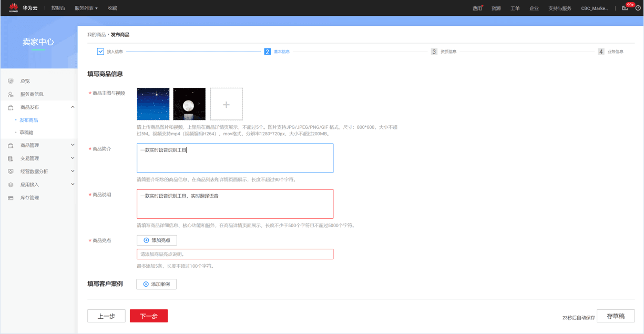Screen dimensions: 644x334
Task: Expand the 商品管理 sidebar section
Action: tap(73, 145)
